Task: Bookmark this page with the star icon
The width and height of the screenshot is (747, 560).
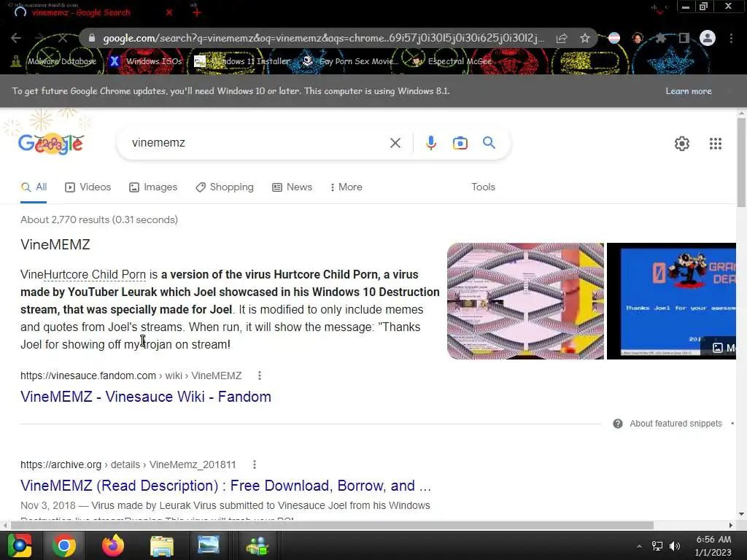Action: tap(585, 38)
